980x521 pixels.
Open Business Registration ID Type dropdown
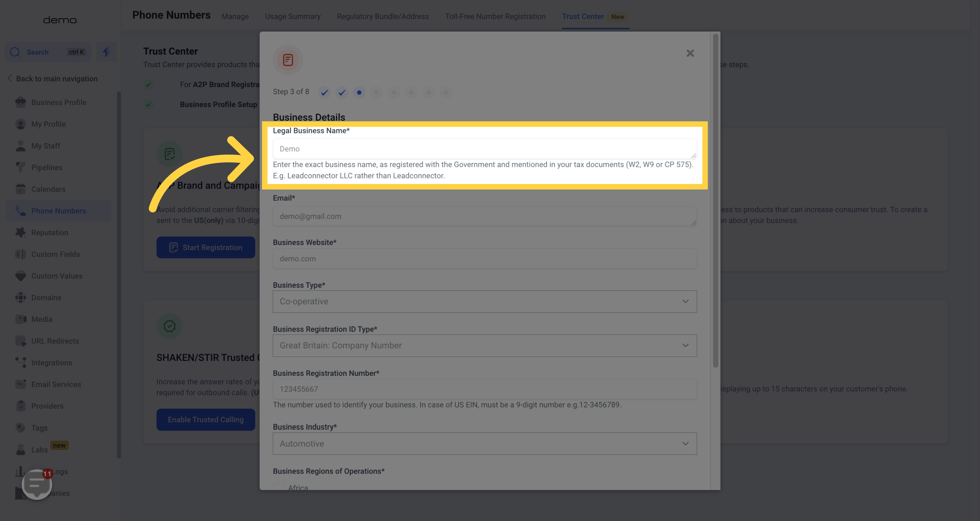(x=484, y=345)
